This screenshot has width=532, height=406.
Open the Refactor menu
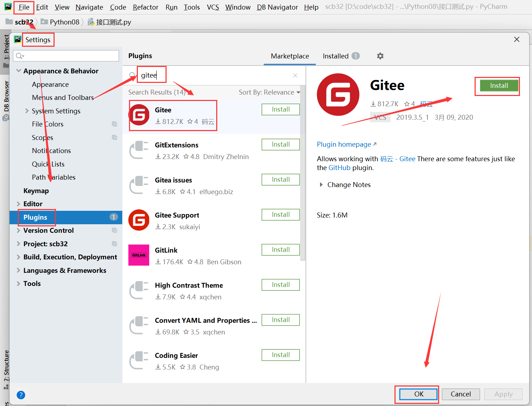[145, 7]
